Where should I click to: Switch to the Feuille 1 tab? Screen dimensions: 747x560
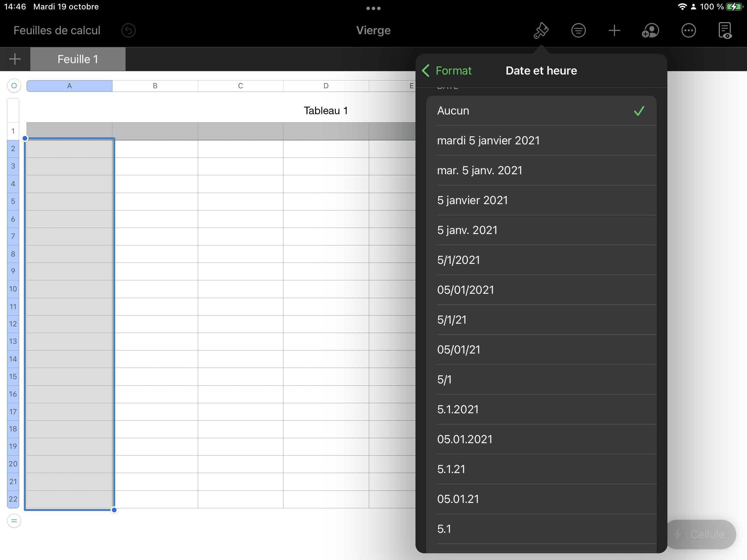(78, 59)
